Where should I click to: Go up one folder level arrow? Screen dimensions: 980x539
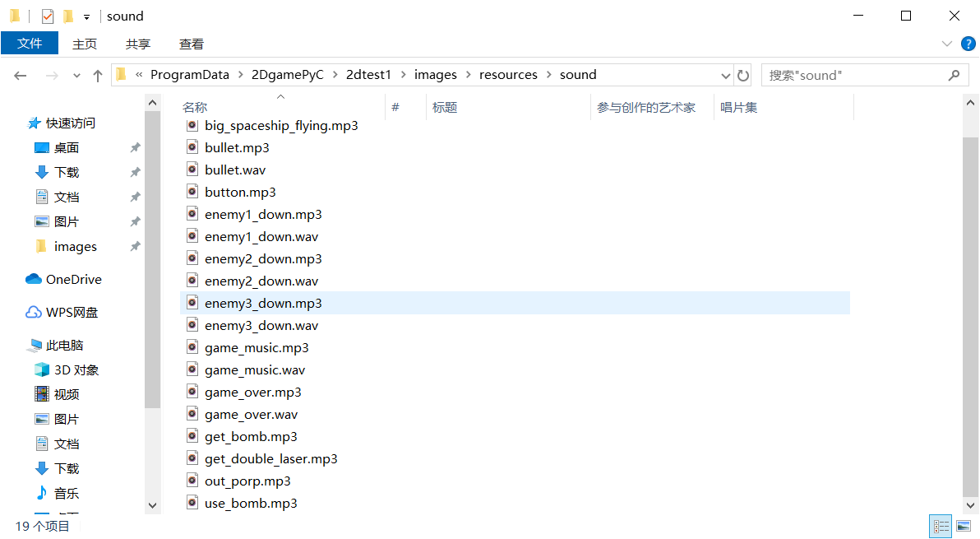click(98, 76)
